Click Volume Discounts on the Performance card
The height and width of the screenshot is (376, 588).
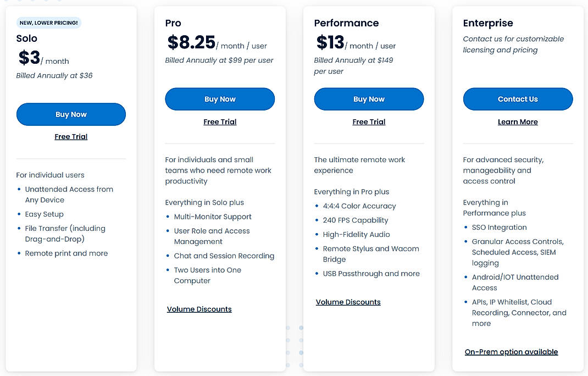click(x=348, y=302)
